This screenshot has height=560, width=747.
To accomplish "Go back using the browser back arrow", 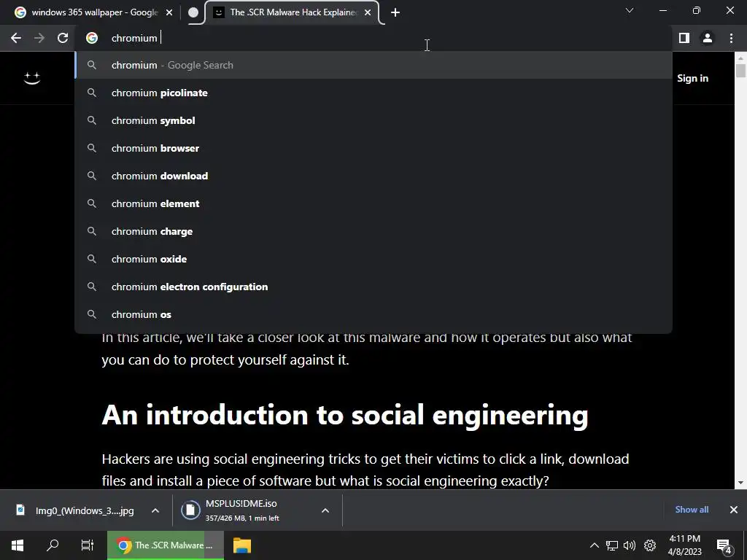I will click(16, 38).
